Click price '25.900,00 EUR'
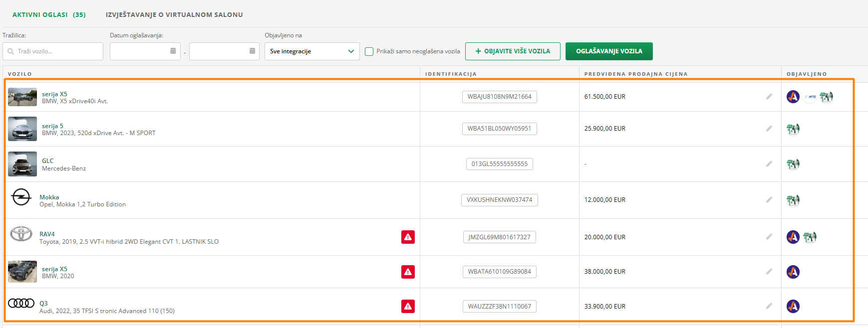Screen dimensions: 868x328 605,129
